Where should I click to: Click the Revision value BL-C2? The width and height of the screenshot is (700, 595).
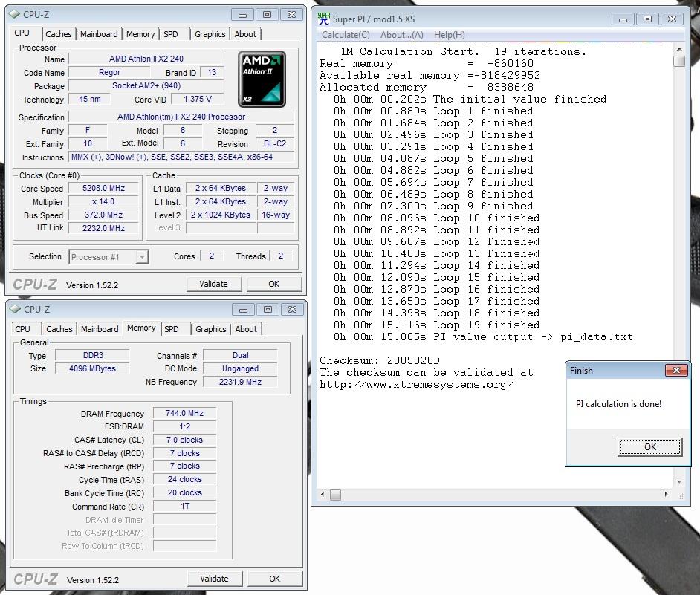point(275,143)
